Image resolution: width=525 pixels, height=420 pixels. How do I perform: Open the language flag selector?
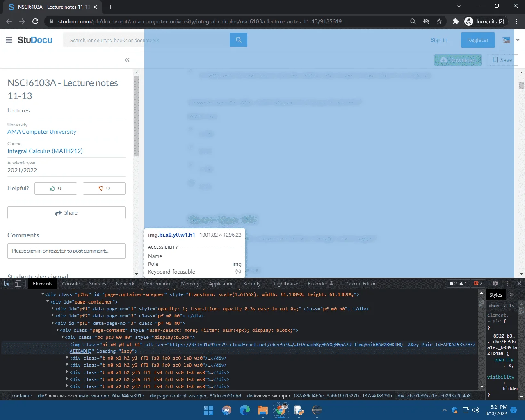click(506, 40)
